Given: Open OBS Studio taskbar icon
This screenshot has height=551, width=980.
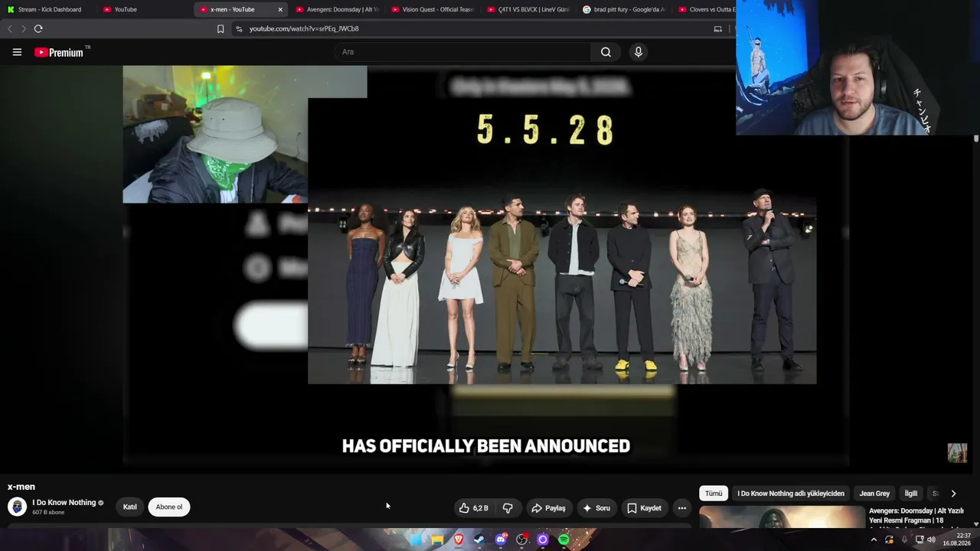Looking at the screenshot, I should 522,540.
